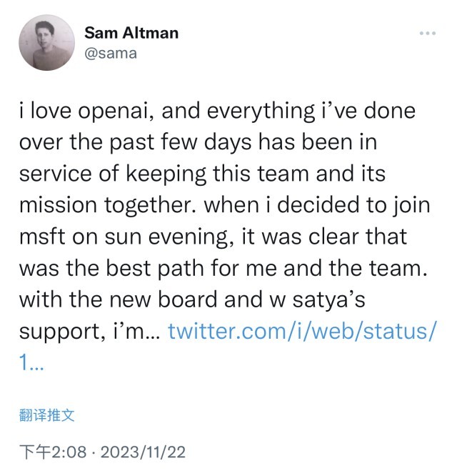Click the 下午2:08 timestamp
The width and height of the screenshot is (457, 476).
click(53, 452)
